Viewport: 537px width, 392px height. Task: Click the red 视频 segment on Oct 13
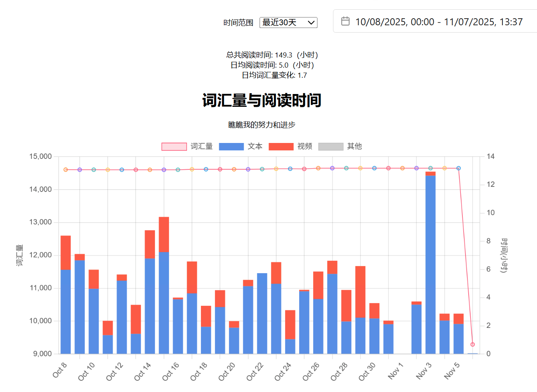(136, 319)
